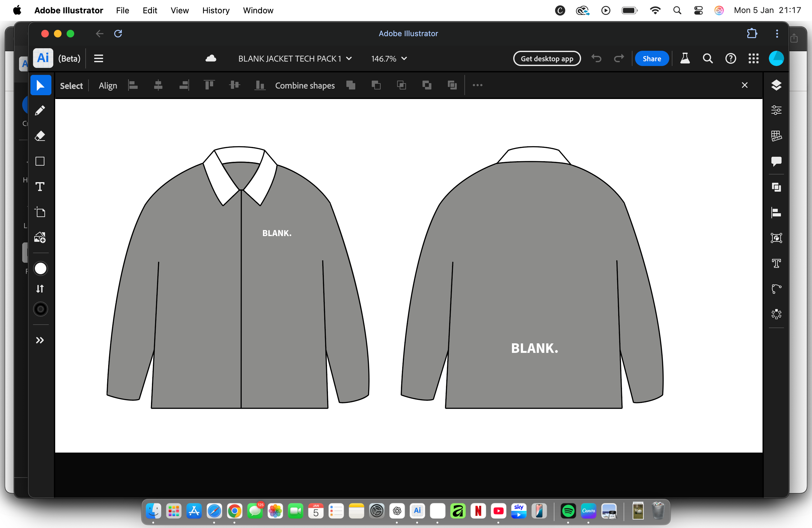Open the View menu

179,10
